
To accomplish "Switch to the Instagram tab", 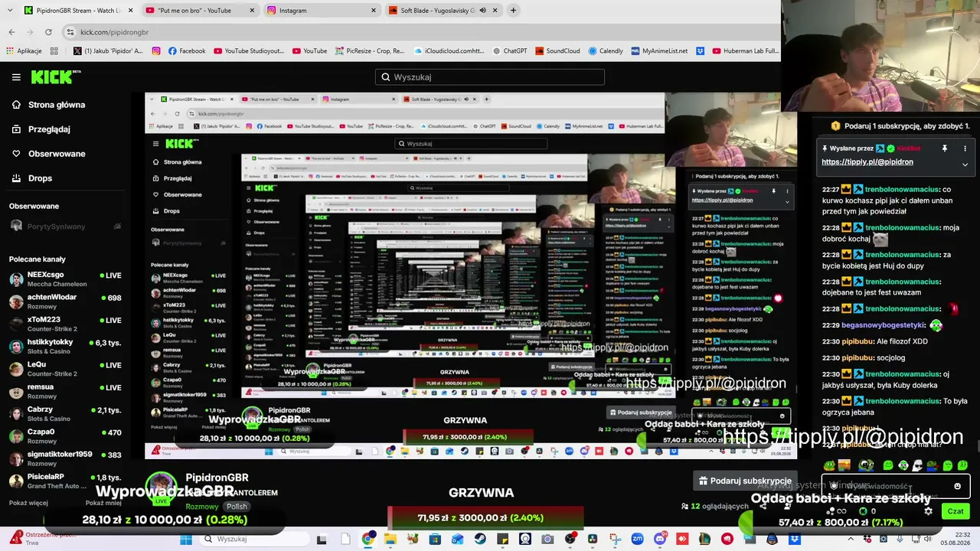I will click(x=322, y=11).
